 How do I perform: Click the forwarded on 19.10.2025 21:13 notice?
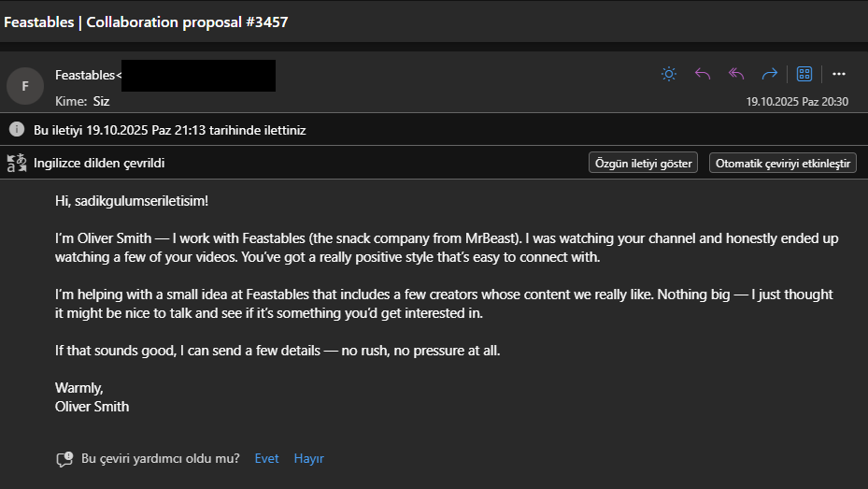[169, 130]
